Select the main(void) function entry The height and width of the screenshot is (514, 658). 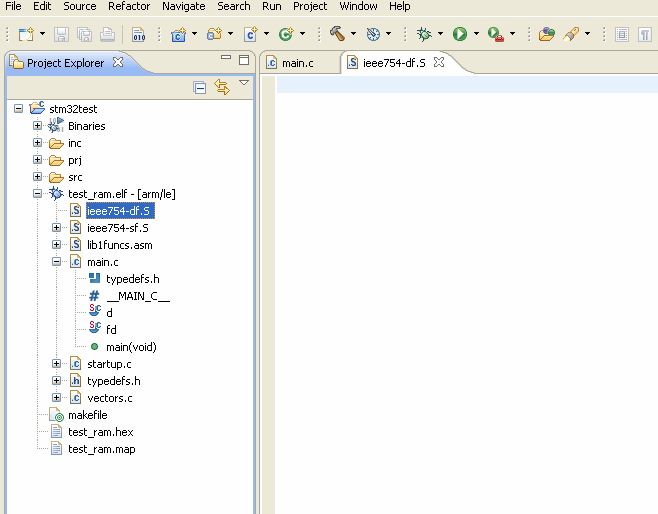131,347
